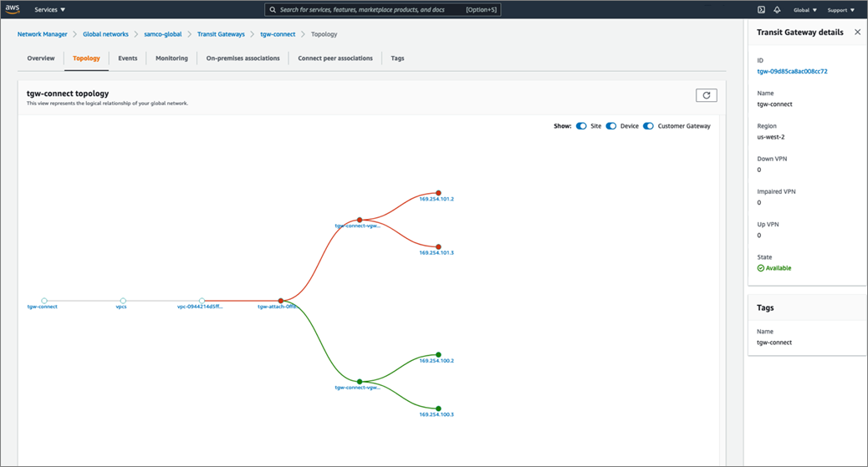Select the red tgw-connect-vgw node
Screen dimensions: 868x467
[360, 221]
